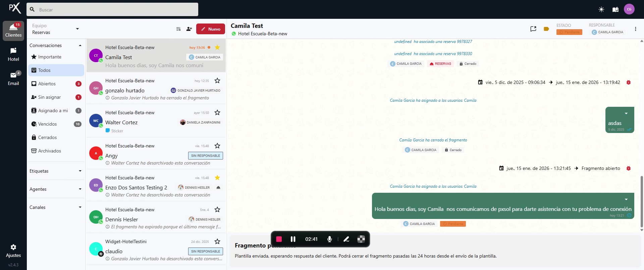
Task: Mark Walter Cortez conversation as important
Action: tap(217, 113)
